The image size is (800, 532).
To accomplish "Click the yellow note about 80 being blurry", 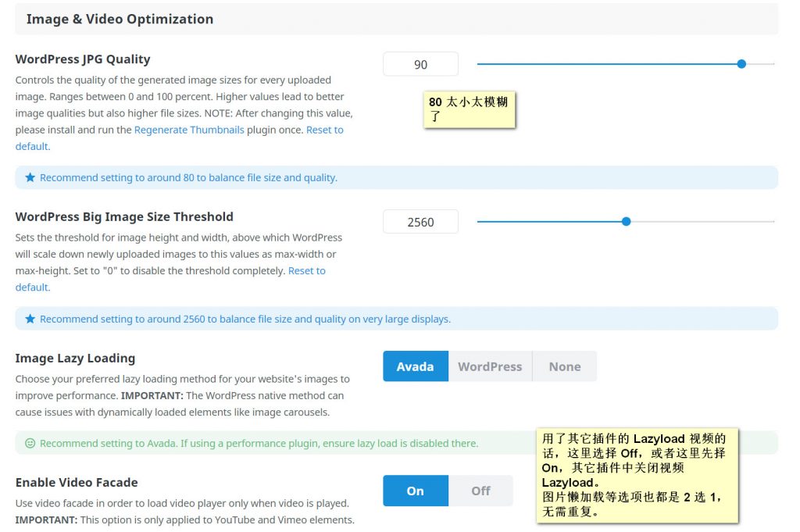I will coord(469,109).
